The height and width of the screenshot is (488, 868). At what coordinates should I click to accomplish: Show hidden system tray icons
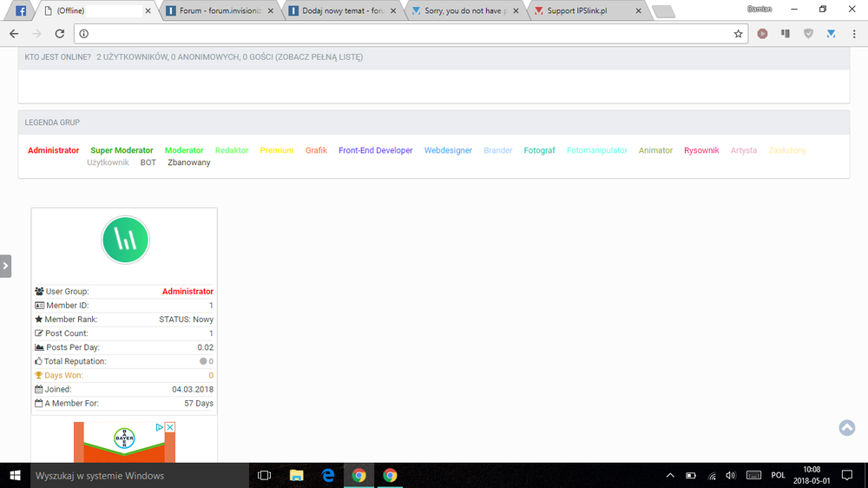669,475
